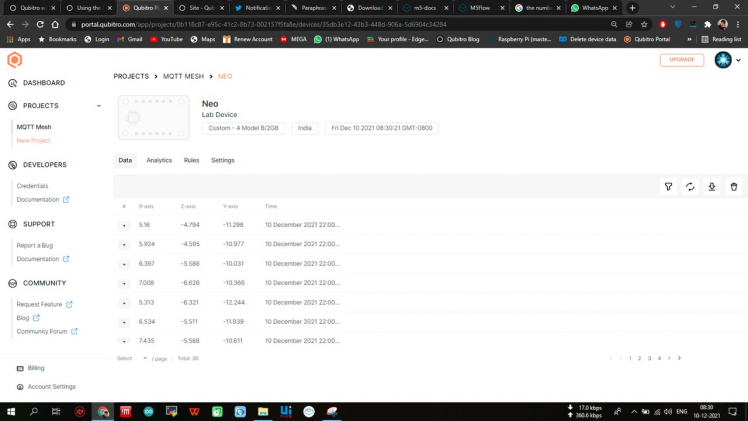Open Chrome from the taskbar

103,411
